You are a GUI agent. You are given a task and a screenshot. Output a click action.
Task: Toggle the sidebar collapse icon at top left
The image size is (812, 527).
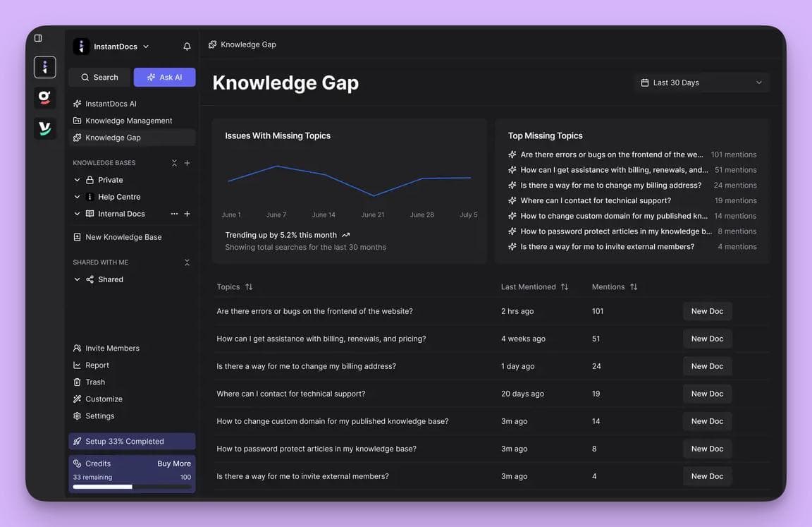(39, 37)
